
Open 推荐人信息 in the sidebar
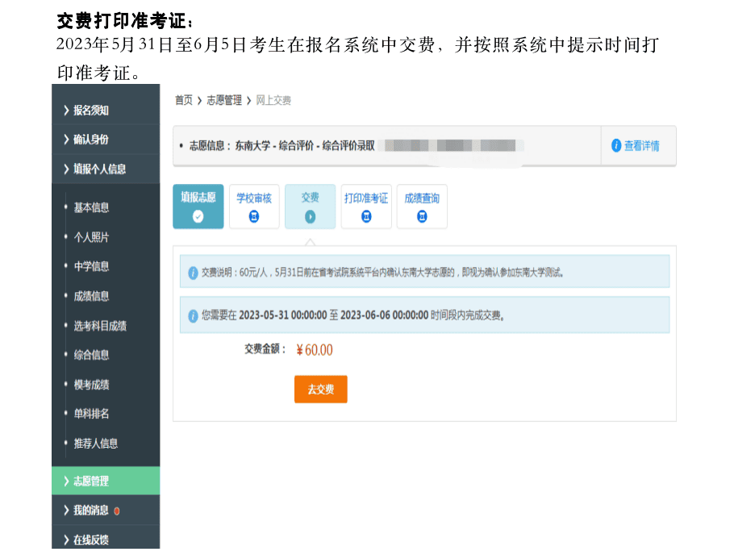pyautogui.click(x=96, y=443)
